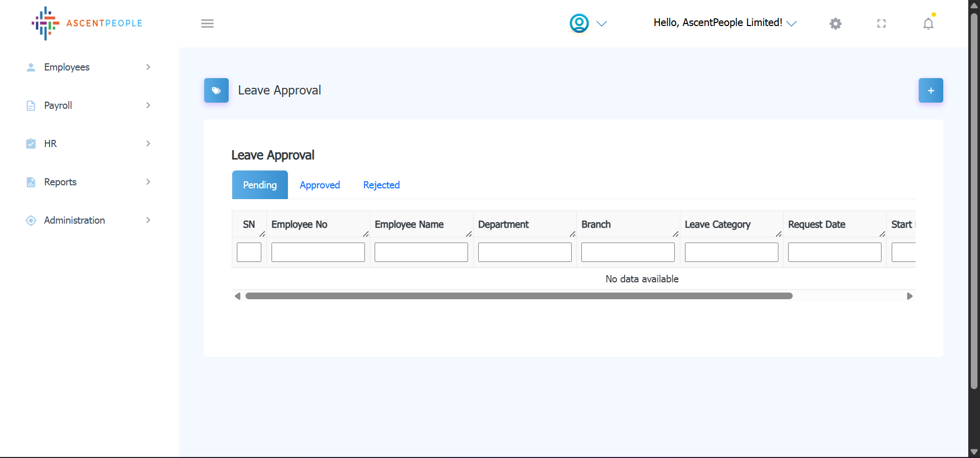Open the HR sidebar item

pyautogui.click(x=51, y=144)
